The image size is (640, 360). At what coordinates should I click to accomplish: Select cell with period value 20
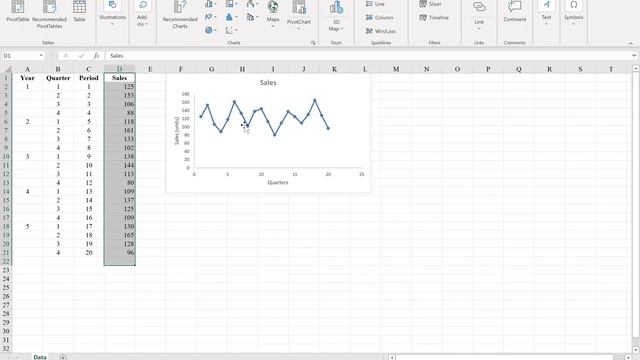click(89, 253)
